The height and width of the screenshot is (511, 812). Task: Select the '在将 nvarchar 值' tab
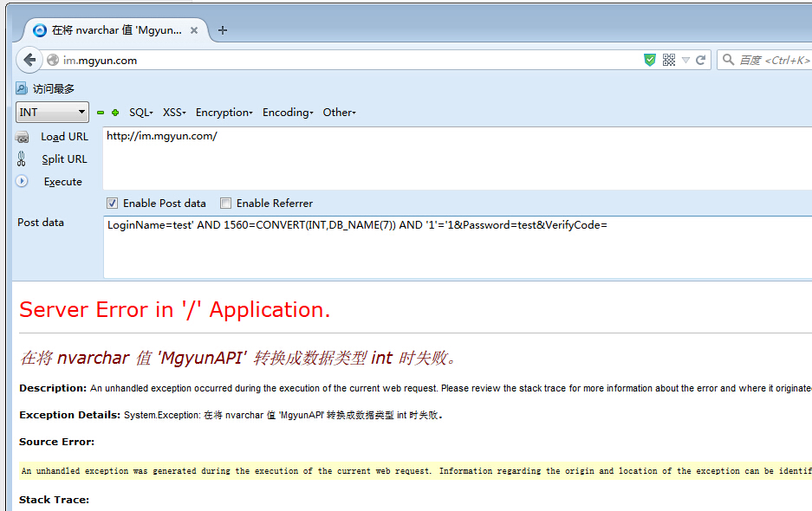[x=116, y=30]
